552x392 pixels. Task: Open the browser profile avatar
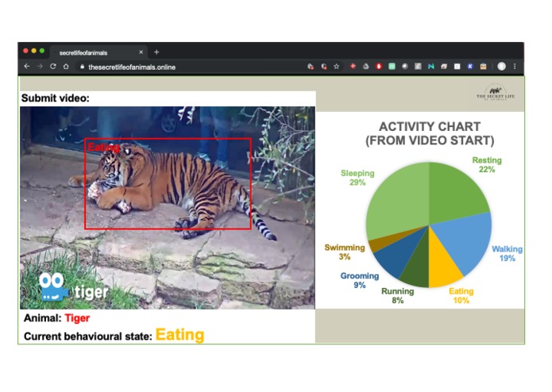pyautogui.click(x=502, y=66)
